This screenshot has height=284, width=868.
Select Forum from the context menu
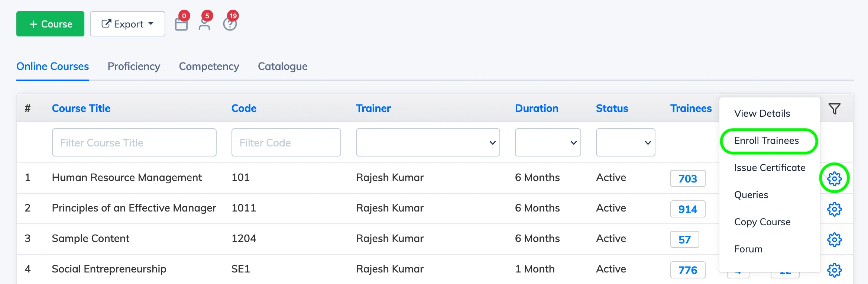pyautogui.click(x=748, y=249)
